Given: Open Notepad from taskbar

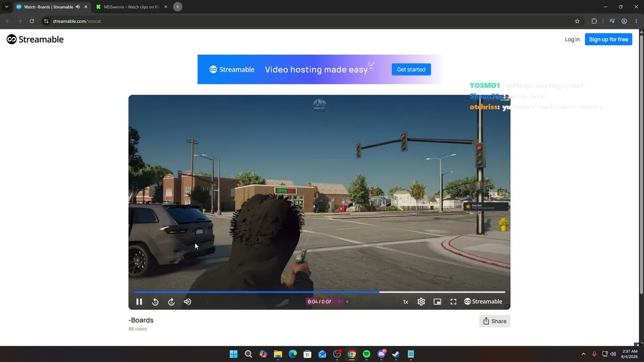Looking at the screenshot, I should tap(411, 354).
